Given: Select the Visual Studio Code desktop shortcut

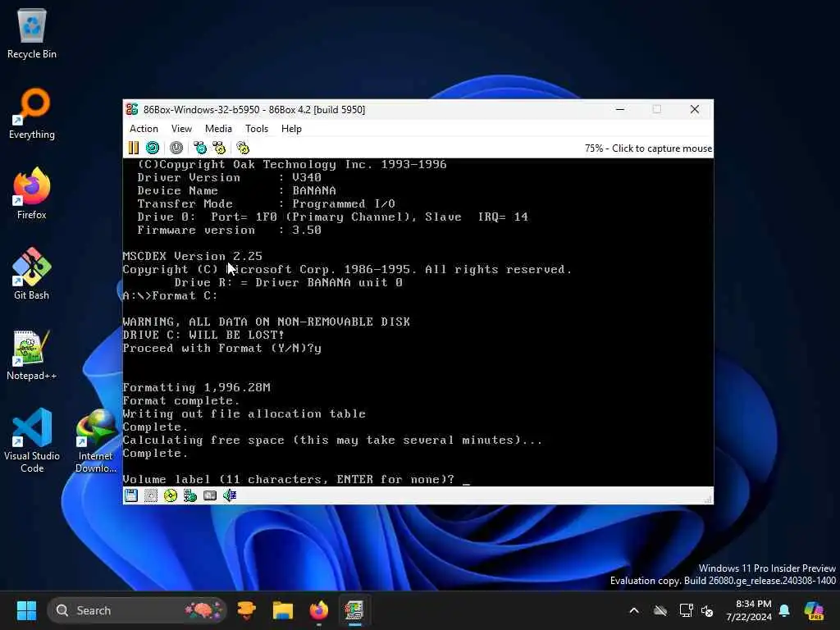Looking at the screenshot, I should click(32, 441).
